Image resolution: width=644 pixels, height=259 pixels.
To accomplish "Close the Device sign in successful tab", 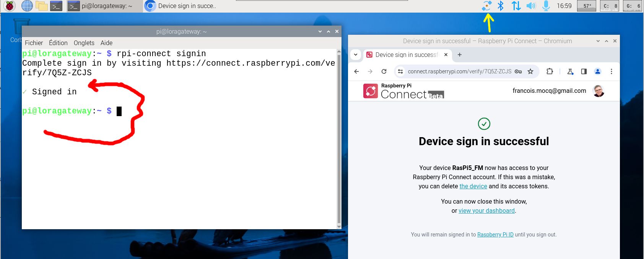I will tap(446, 55).
